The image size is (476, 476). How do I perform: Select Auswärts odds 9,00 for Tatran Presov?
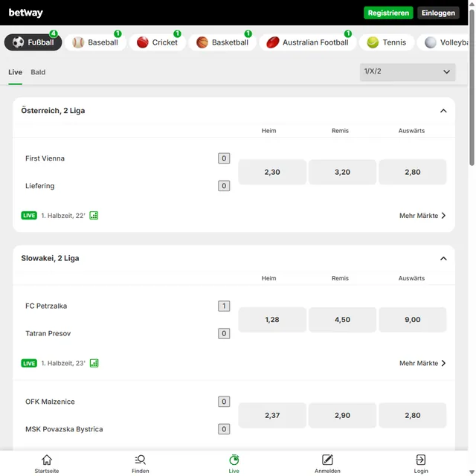tap(413, 320)
